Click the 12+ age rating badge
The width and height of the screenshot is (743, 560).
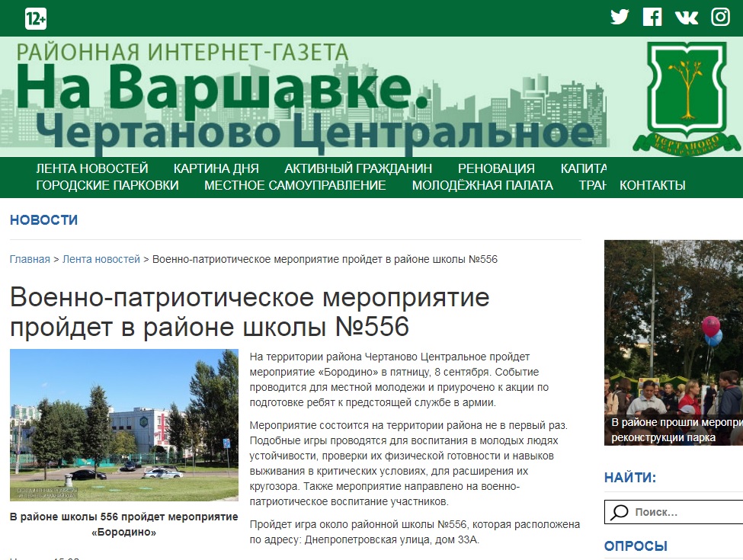click(36, 18)
